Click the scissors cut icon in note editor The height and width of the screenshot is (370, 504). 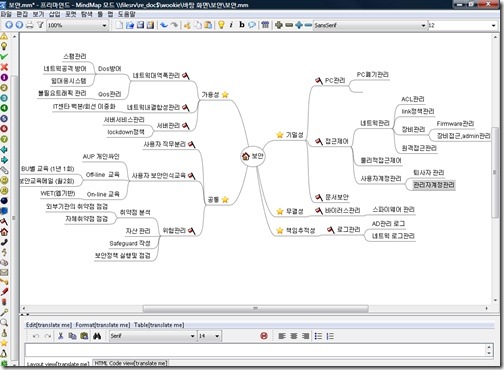tap(60, 336)
